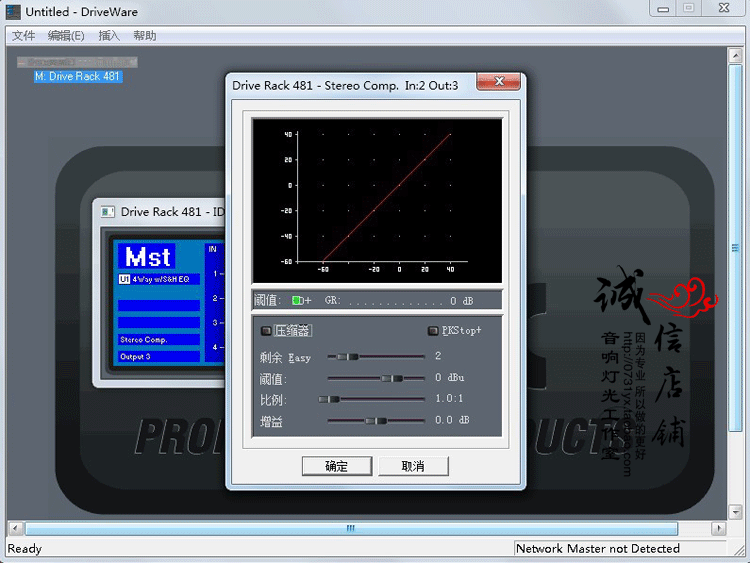
Task: Click input 1 label in rack window
Action: click(x=215, y=274)
